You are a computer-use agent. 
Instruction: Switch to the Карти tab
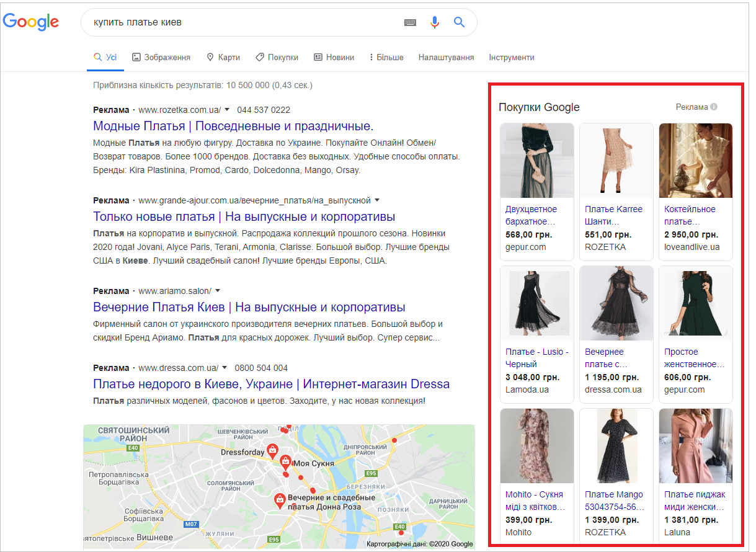[223, 57]
